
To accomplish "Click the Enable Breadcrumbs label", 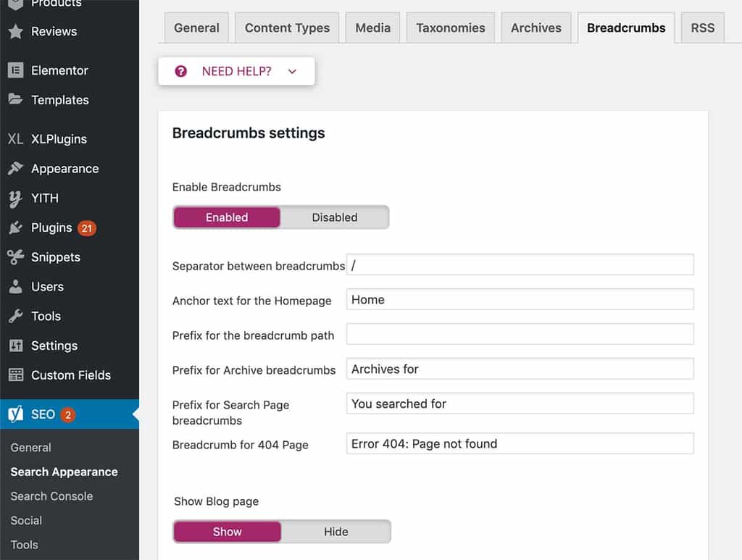I will 227,188.
